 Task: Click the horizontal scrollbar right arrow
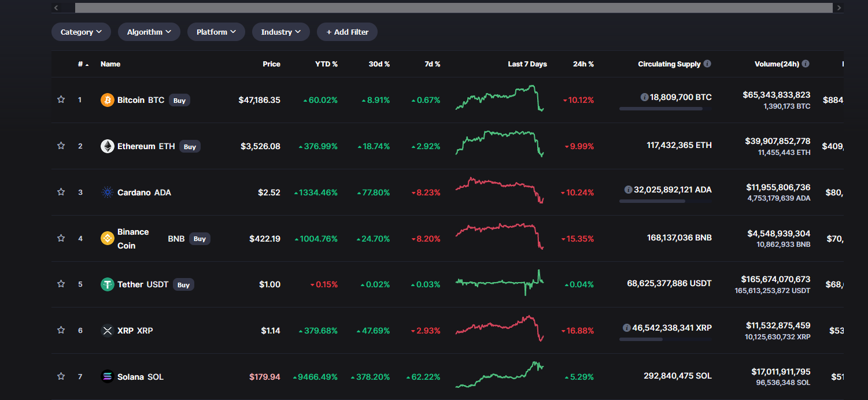click(x=838, y=8)
